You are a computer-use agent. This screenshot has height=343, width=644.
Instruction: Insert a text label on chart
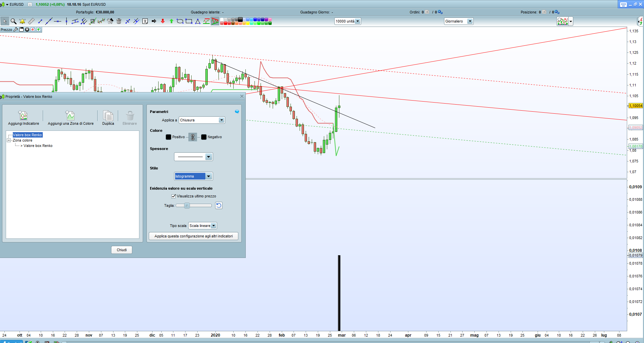click(x=145, y=21)
